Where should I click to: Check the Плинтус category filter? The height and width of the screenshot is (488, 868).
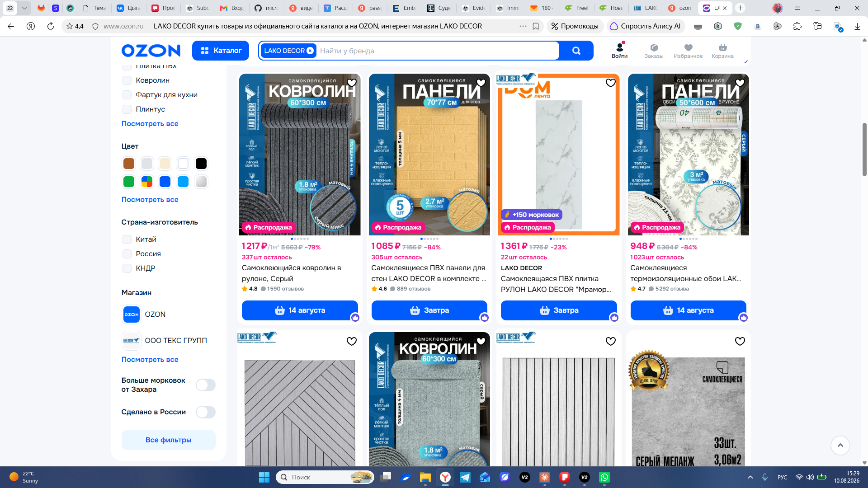pos(127,109)
